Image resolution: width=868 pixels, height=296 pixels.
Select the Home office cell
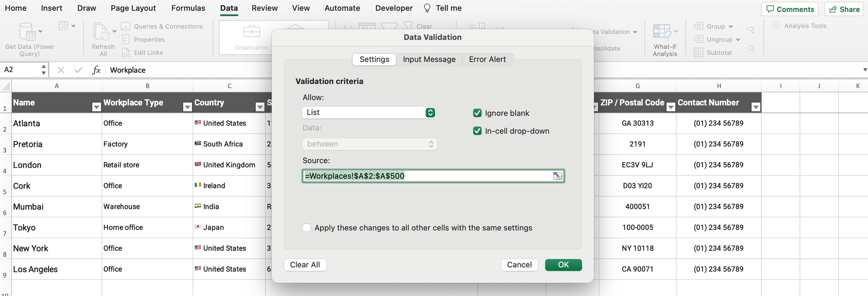pyautogui.click(x=147, y=228)
